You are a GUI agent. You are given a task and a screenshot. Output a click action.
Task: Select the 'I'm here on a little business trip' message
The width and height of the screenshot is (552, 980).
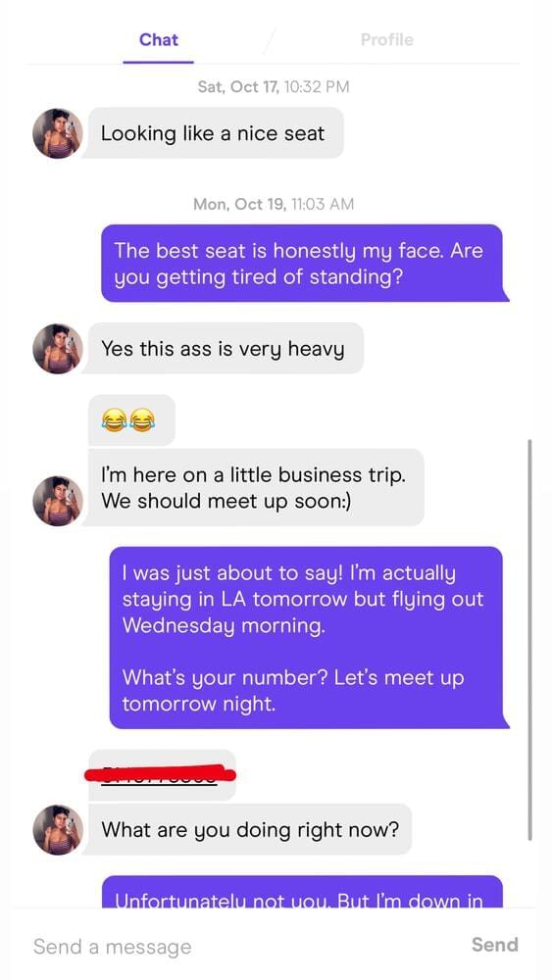point(255,487)
